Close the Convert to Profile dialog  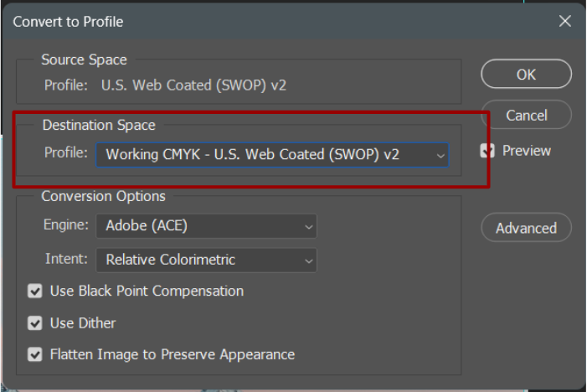565,21
